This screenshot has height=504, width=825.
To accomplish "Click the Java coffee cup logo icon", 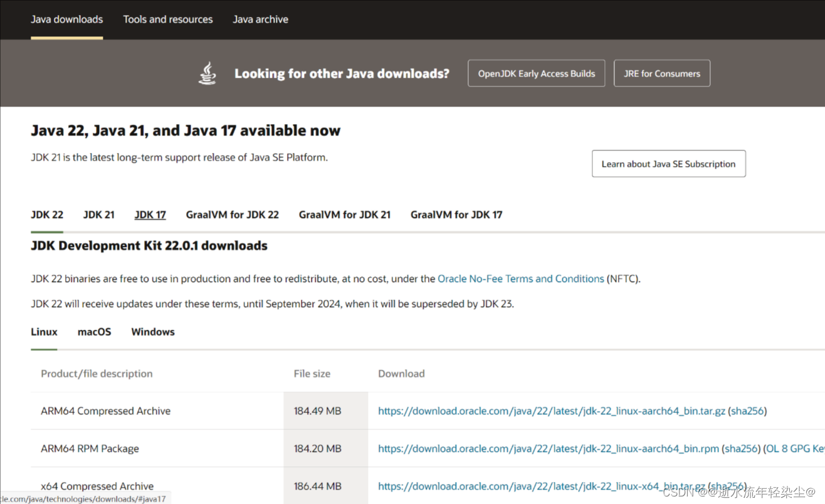I will [x=208, y=73].
